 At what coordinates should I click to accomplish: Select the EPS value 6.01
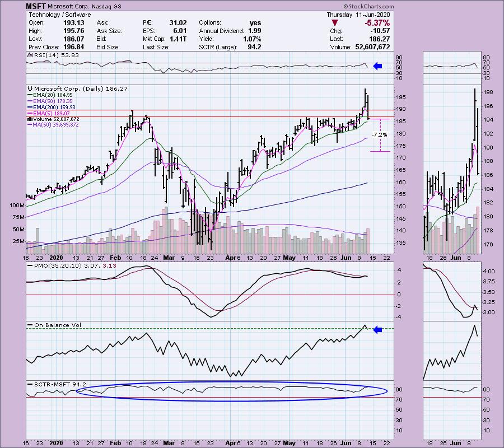[180, 31]
